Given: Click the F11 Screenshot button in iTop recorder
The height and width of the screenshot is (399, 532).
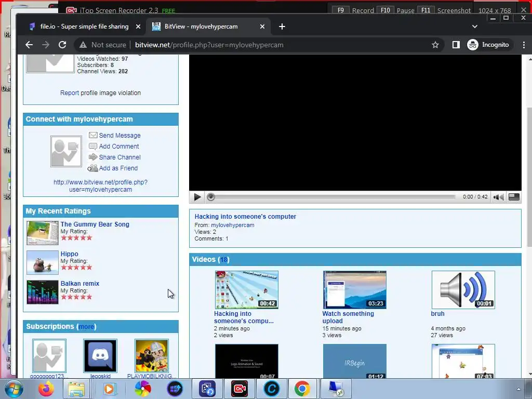Looking at the screenshot, I should pyautogui.click(x=445, y=10).
